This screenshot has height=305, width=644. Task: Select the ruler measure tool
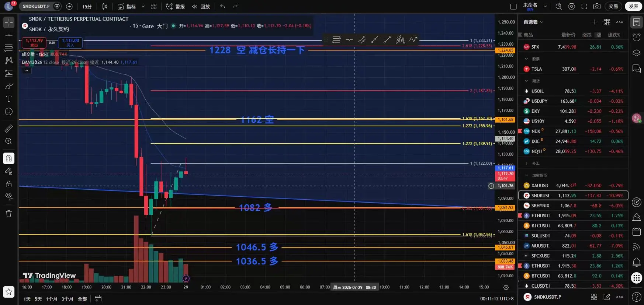[x=9, y=128]
